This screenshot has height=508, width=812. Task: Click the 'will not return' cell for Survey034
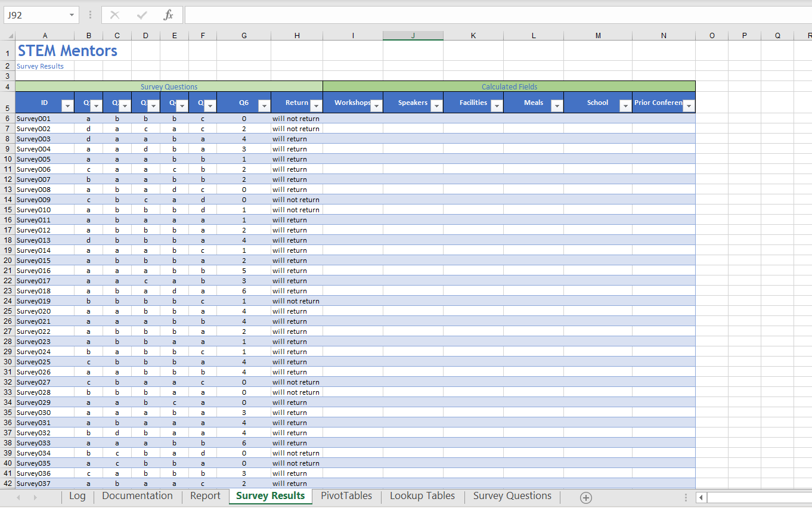(x=297, y=453)
